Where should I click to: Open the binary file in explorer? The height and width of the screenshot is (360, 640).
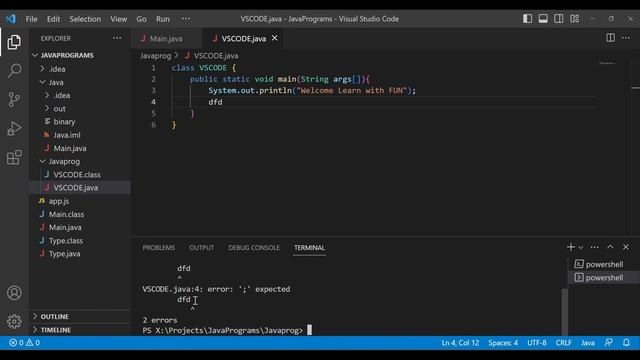[x=80, y=122]
